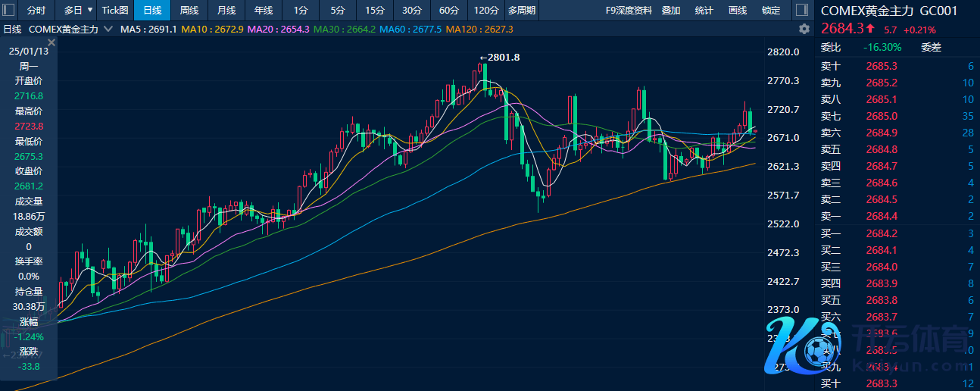Toggle the right quote panel icon

click(801, 11)
